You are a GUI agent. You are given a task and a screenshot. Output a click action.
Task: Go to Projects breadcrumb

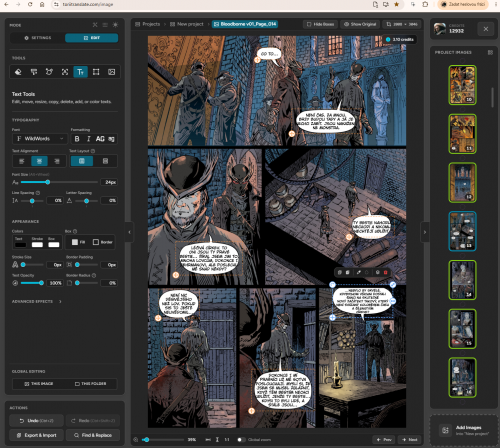tap(148, 24)
